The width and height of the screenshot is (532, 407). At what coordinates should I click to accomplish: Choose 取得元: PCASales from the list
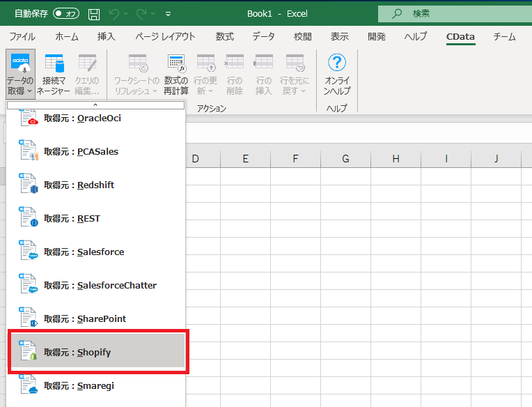(95, 151)
